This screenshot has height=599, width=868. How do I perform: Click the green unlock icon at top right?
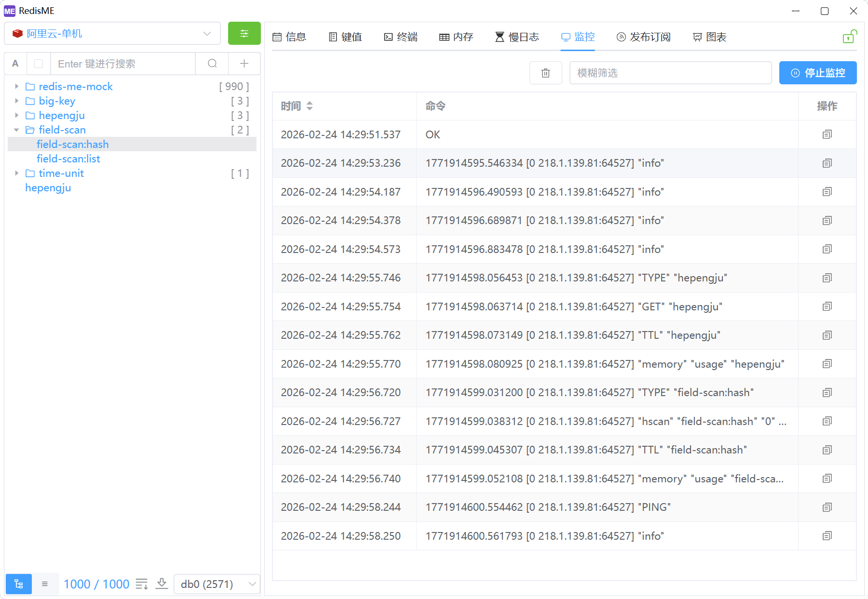point(849,37)
